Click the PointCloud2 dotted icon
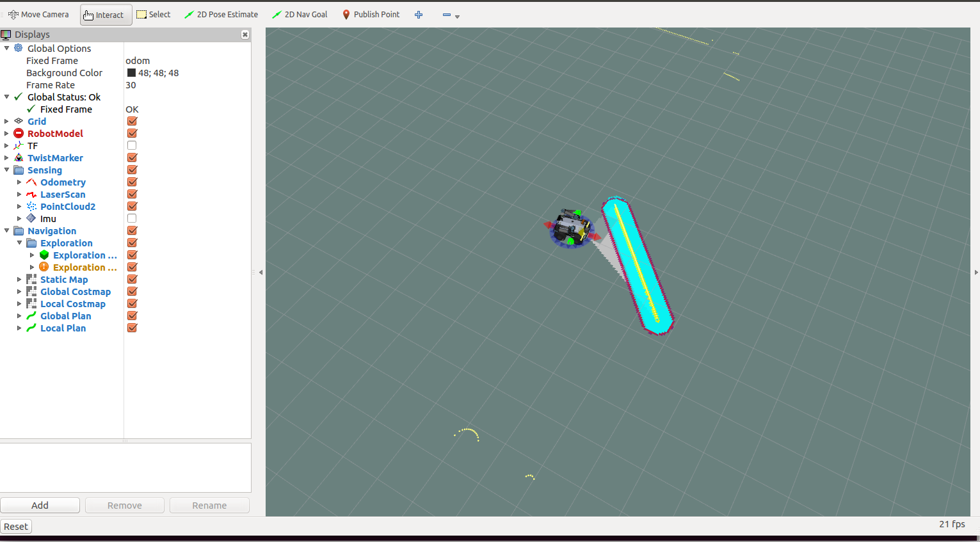The image size is (980, 542). [31, 206]
